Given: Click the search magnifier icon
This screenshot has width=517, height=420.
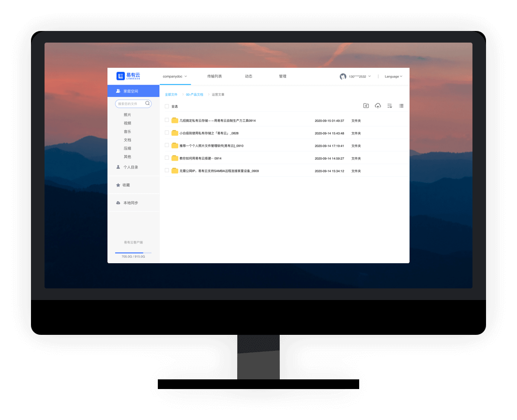Looking at the screenshot, I should pos(148,103).
